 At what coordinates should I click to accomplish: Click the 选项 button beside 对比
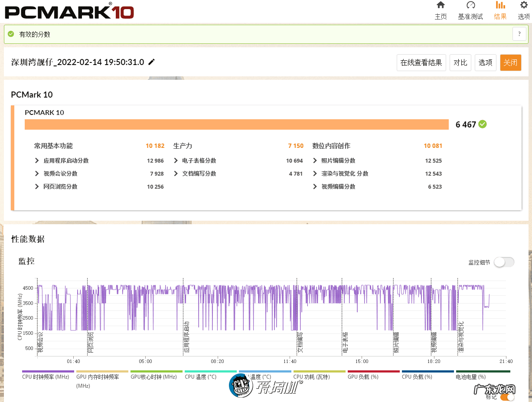pyautogui.click(x=486, y=62)
